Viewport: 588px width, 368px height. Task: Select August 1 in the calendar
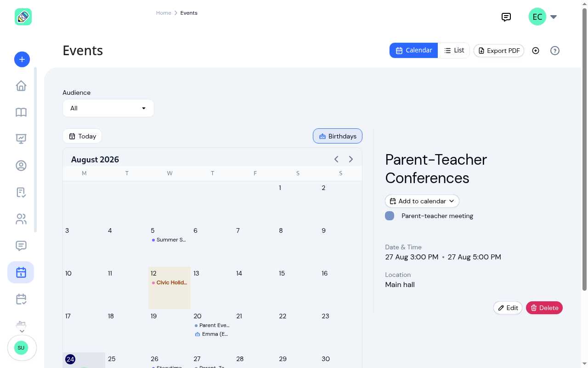pos(280,188)
